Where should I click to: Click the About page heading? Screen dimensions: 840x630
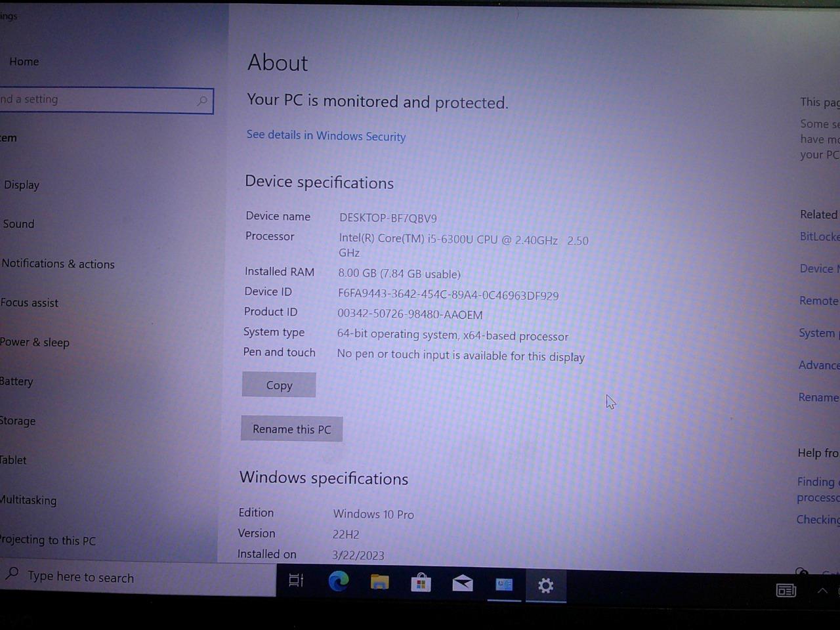pyautogui.click(x=278, y=63)
